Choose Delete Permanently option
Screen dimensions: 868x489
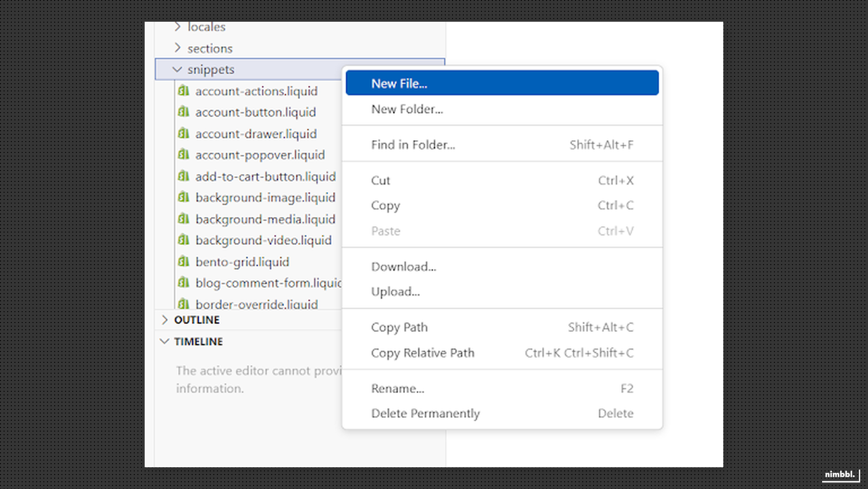pos(425,413)
